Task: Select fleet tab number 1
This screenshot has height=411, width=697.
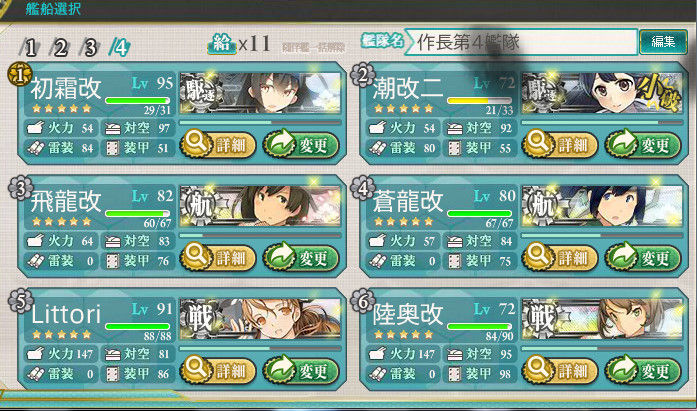Action: 29,47
